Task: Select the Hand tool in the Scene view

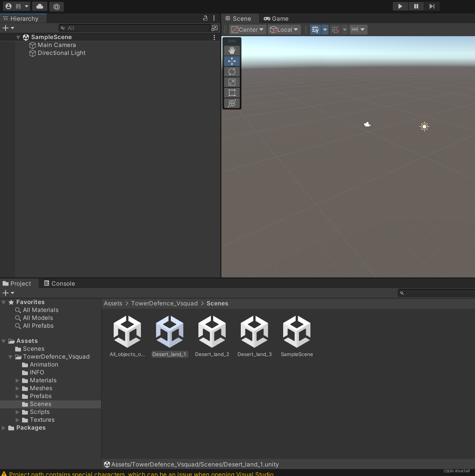Action: pos(232,50)
